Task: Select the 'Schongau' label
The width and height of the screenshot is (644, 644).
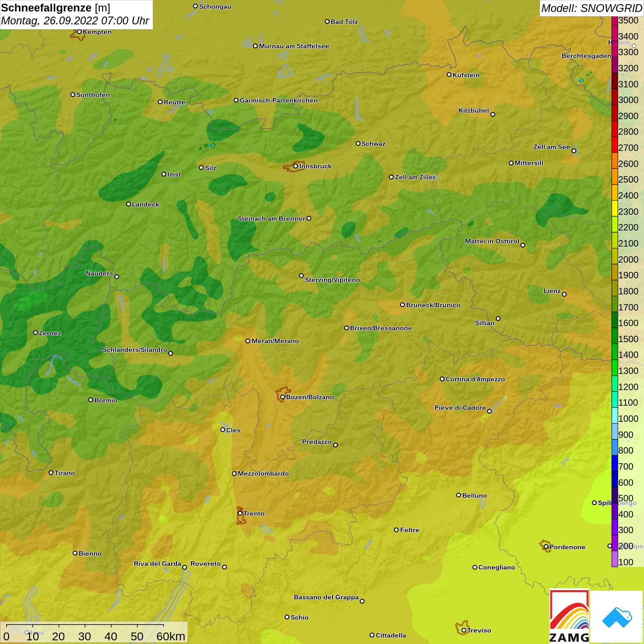Action: [215, 6]
